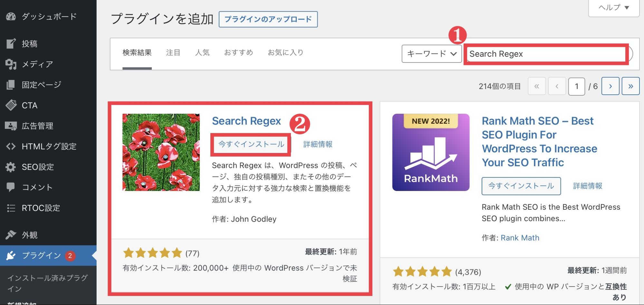Click the disabled first page button
Image resolution: width=644 pixels, height=305 pixels.
pyautogui.click(x=537, y=86)
